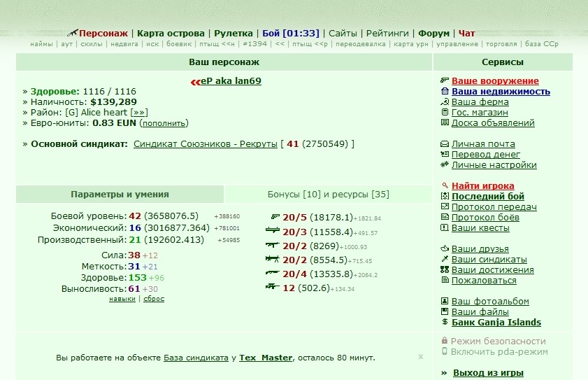This screenshot has height=380, width=588.
Task: Click the боевик shortcut link
Action: (179, 44)
